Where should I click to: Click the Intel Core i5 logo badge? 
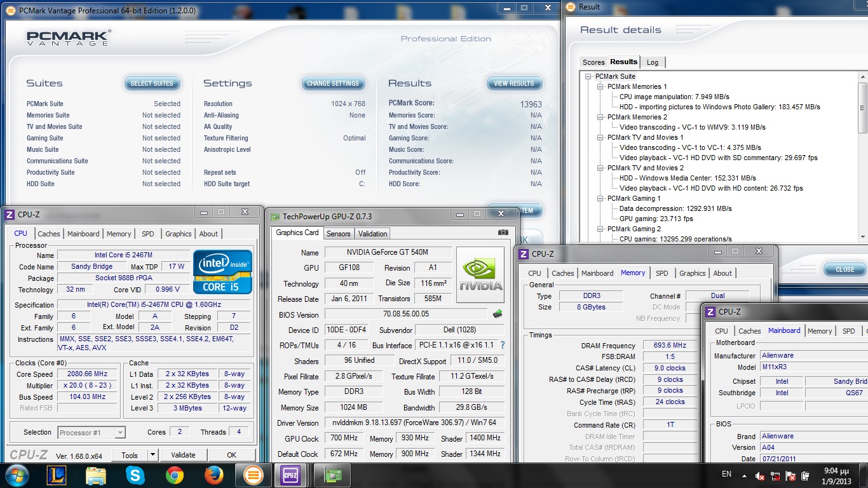(x=223, y=272)
